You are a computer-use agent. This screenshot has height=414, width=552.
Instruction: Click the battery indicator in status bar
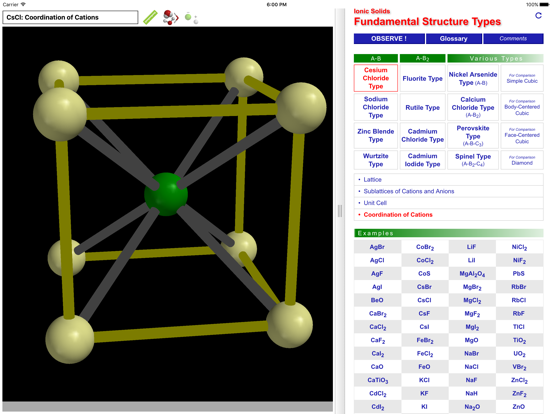[544, 5]
